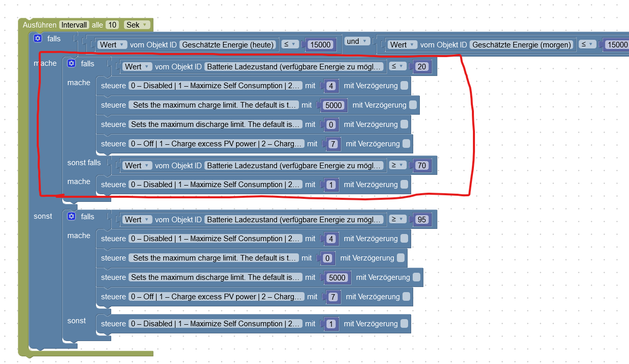
Task: Select '0 – Disabled' object in last sonst row
Action: (215, 324)
